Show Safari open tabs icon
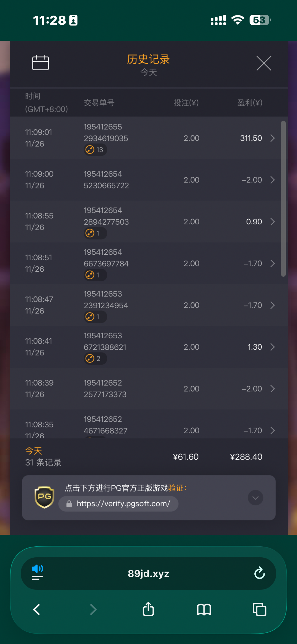 tap(259, 609)
